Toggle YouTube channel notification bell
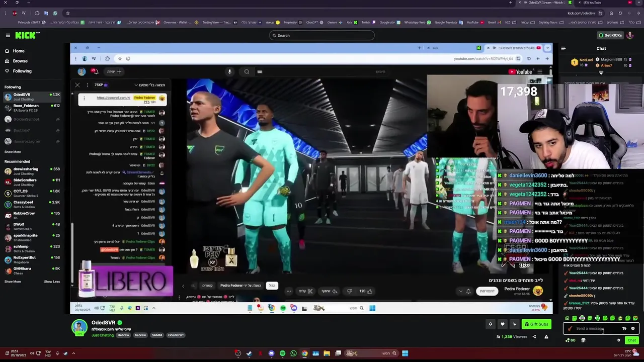The width and height of the screenshot is (644, 362). click(x=468, y=291)
